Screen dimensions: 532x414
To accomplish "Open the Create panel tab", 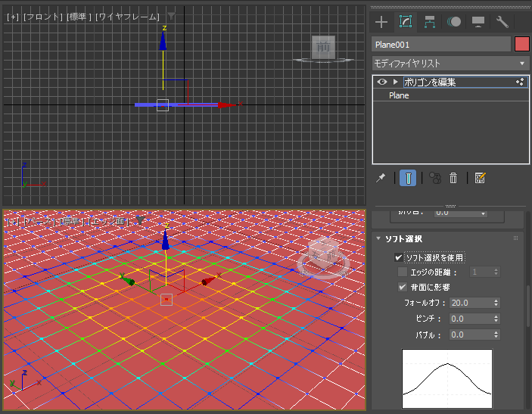I will click(381, 22).
